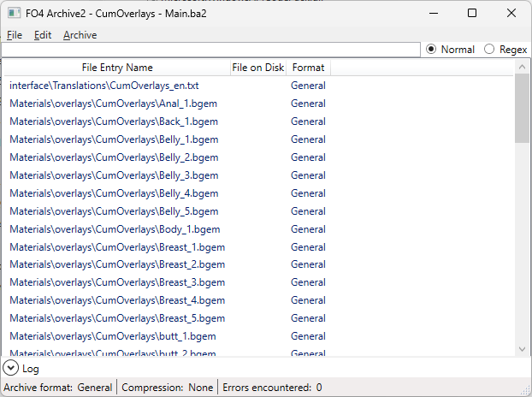The image size is (532, 397).
Task: Select the Body_1.bgem file entry
Action: (114, 229)
